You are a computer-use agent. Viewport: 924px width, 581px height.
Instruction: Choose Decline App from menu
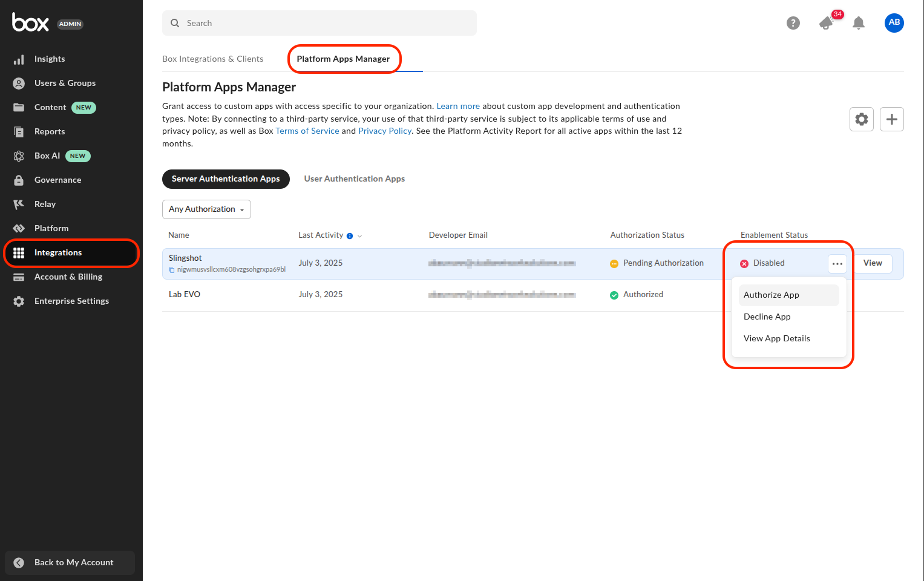(788, 317)
